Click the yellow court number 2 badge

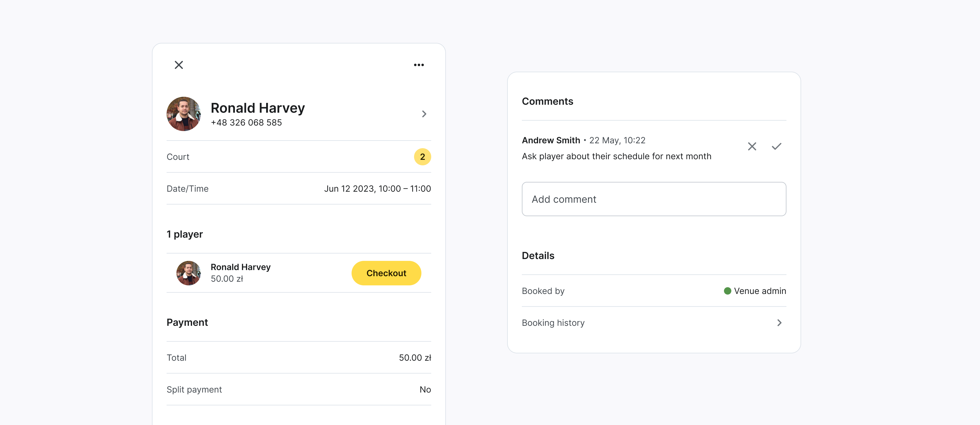click(422, 157)
